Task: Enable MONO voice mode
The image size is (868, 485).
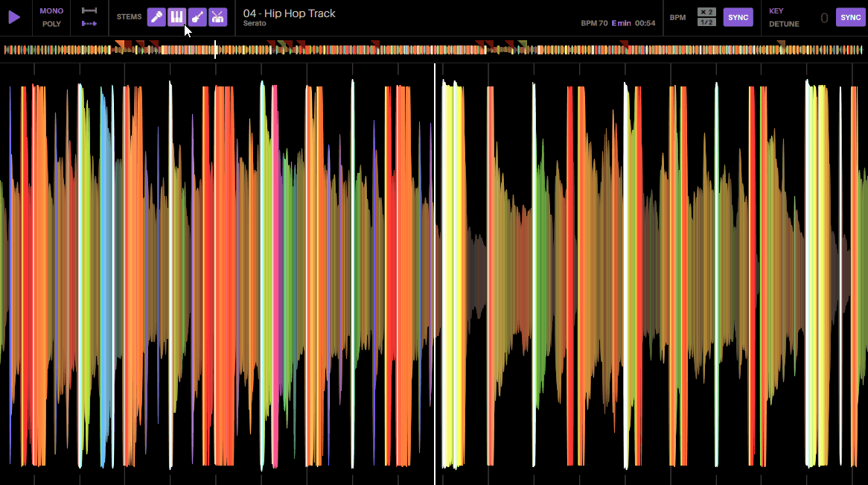Action: click(x=51, y=10)
